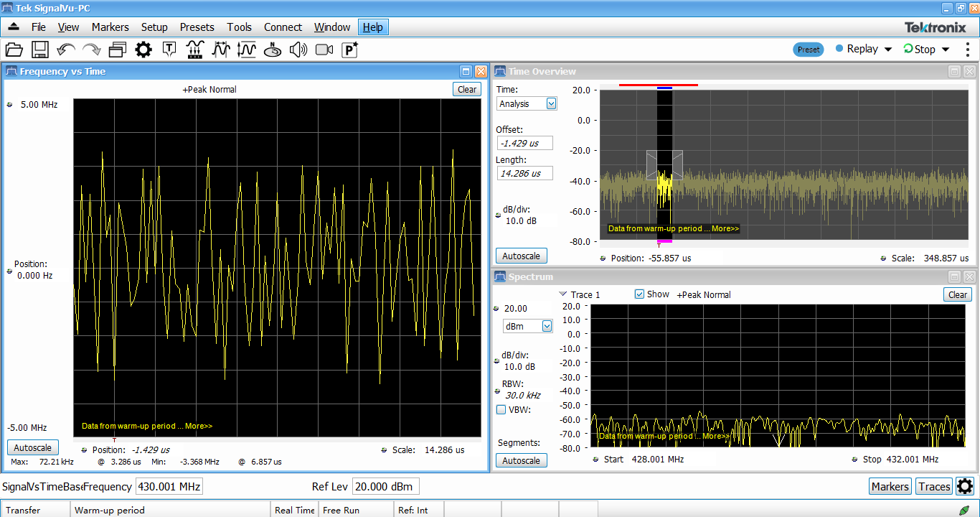Screen dimensions: 980x517
Task: Open the Amplitude vertical waveform icon
Action: click(247, 50)
